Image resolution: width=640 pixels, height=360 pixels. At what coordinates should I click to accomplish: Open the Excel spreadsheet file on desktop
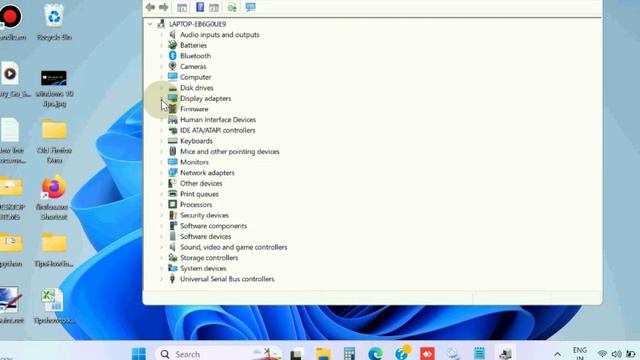tap(53, 306)
